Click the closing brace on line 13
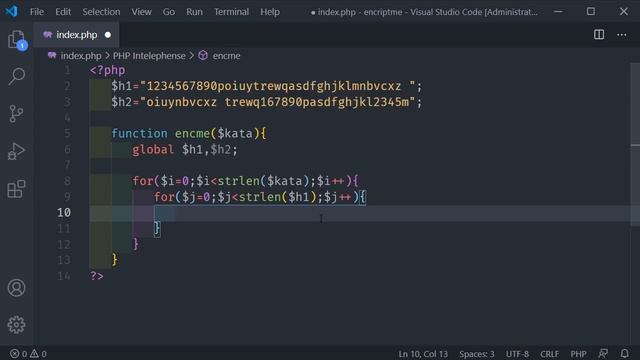This screenshot has height=360, width=640. pyautogui.click(x=115, y=260)
